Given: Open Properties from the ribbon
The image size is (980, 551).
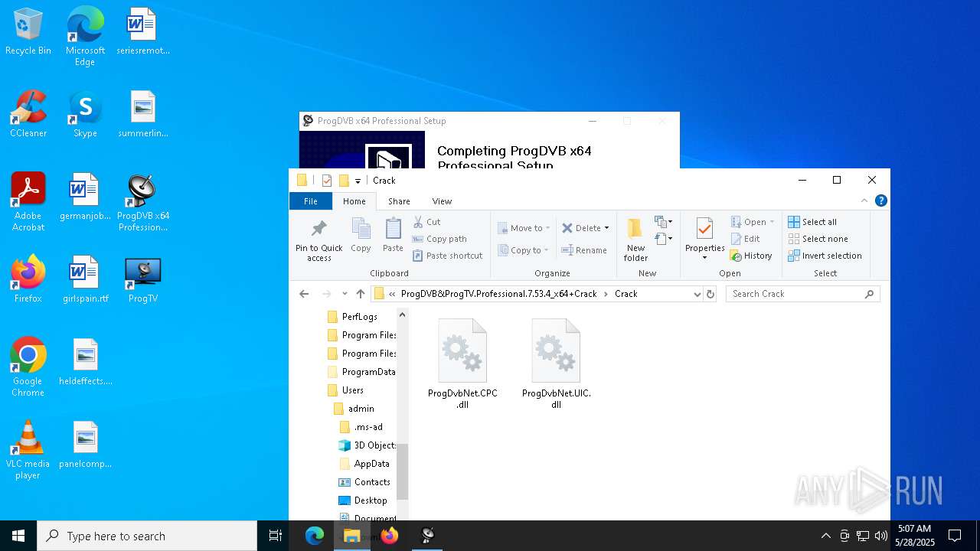Looking at the screenshot, I should coord(705,239).
